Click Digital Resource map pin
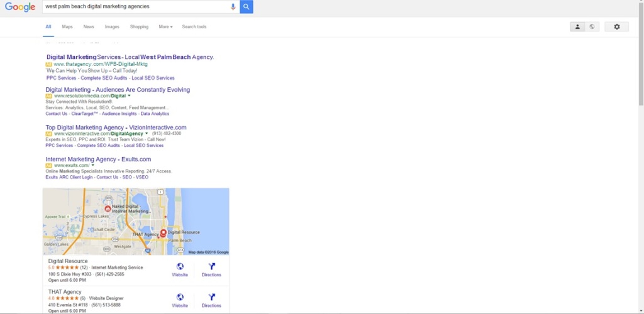The image size is (644, 314). point(163,232)
